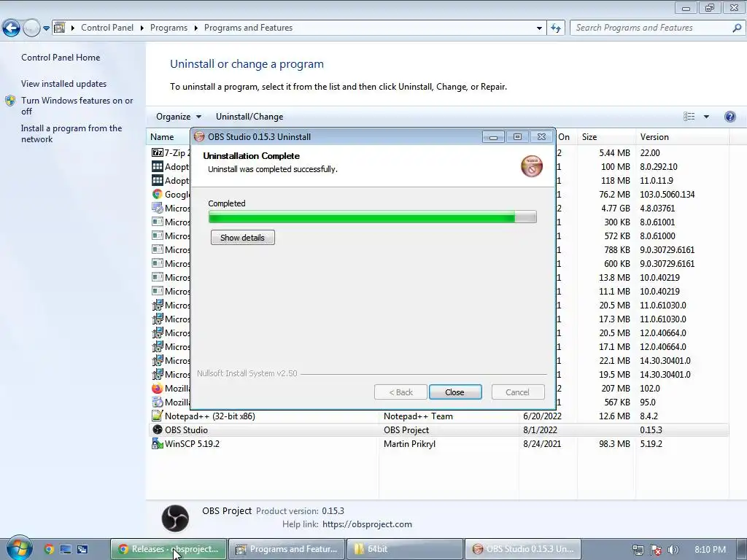The width and height of the screenshot is (747, 560).
Task: Open View installed updates link
Action: coord(64,84)
